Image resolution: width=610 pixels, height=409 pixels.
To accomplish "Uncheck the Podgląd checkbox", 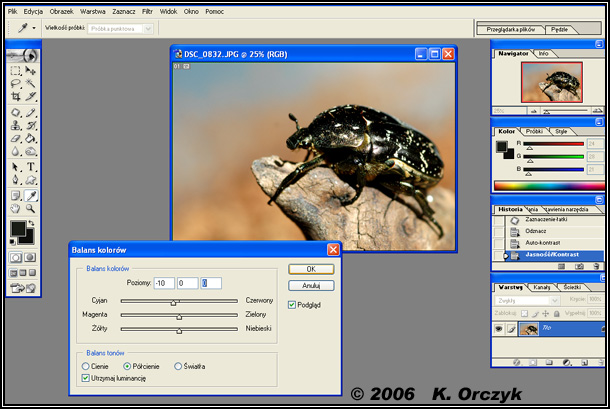I will (x=292, y=305).
